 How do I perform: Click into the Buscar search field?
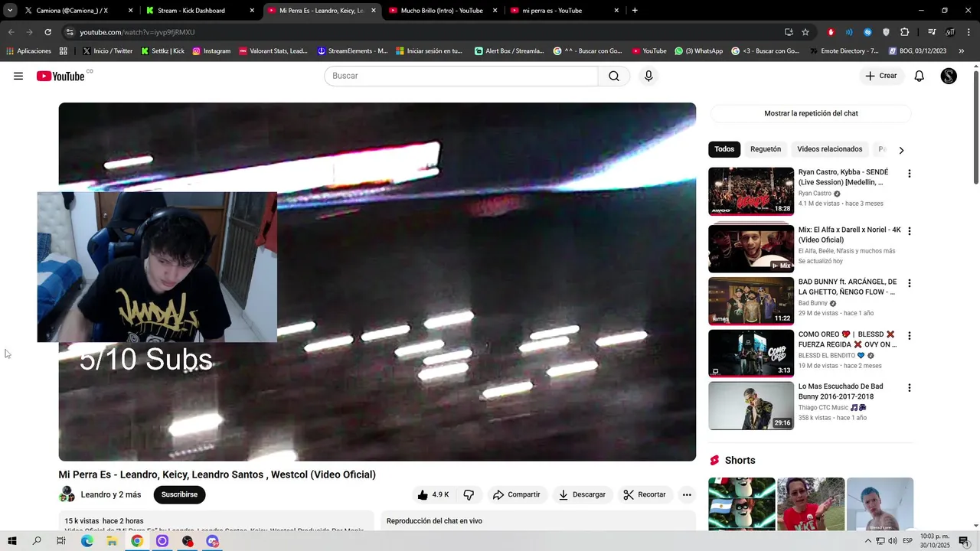461,76
